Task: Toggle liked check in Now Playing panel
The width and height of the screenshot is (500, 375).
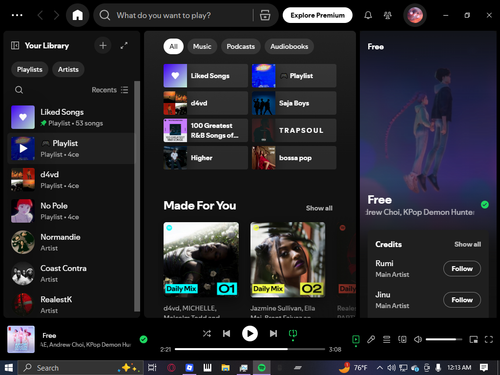Action: click(485, 205)
